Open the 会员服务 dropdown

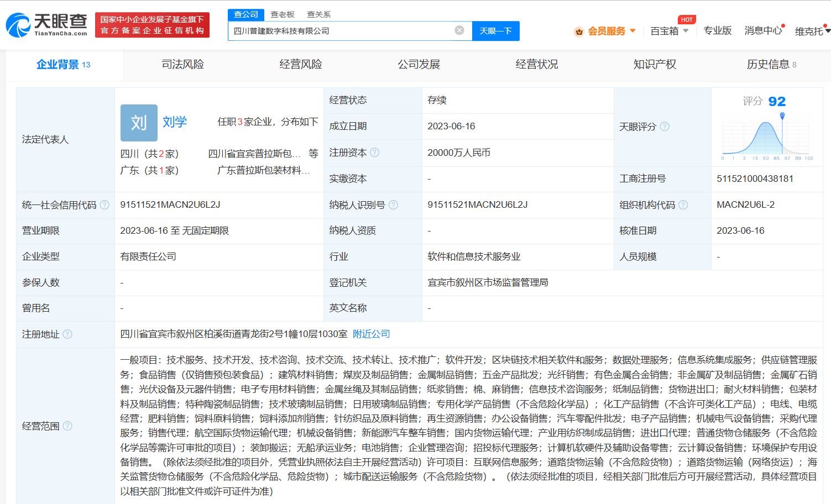pyautogui.click(x=606, y=31)
